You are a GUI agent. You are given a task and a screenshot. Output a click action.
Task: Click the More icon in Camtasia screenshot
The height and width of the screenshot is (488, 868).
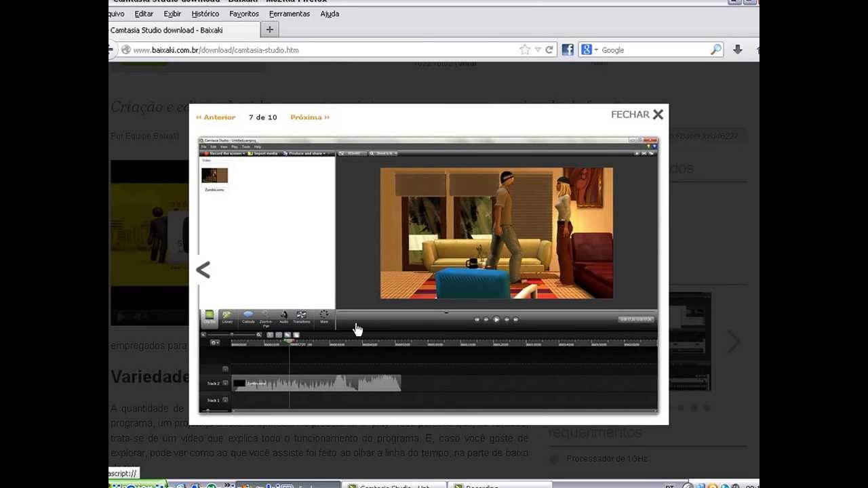324,317
